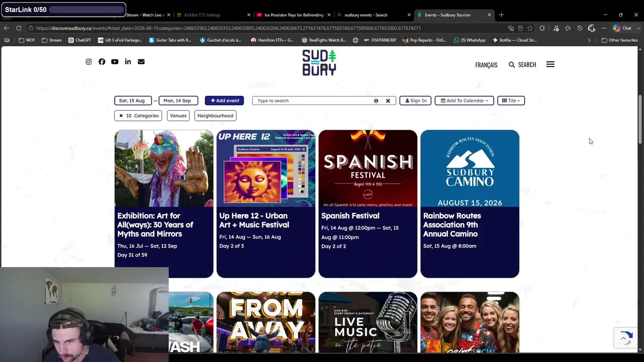Click the Up Here 12 sun artwork image
This screenshot has width=644, height=362.
click(266, 168)
